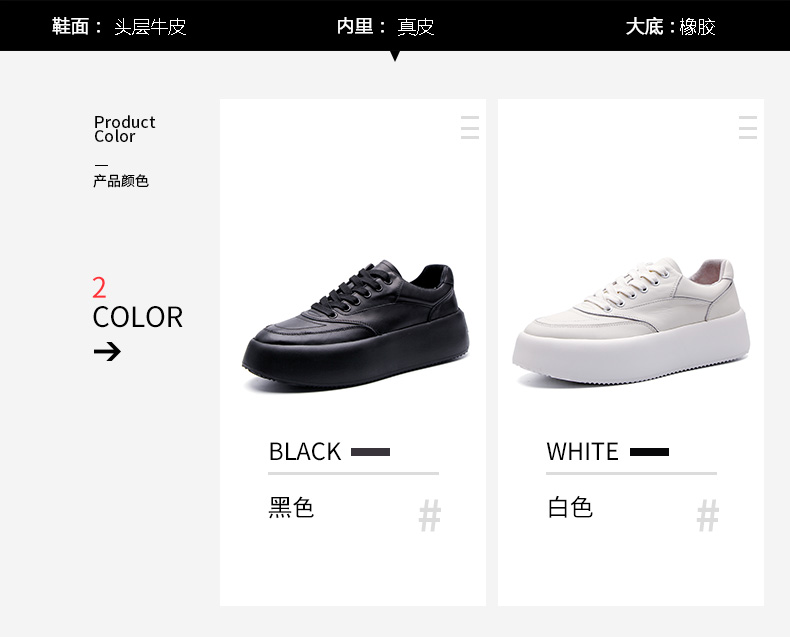Screen dimensions: 790x637
Task: Click the hamburger menu icon on white shoe card
Action: pos(748,127)
